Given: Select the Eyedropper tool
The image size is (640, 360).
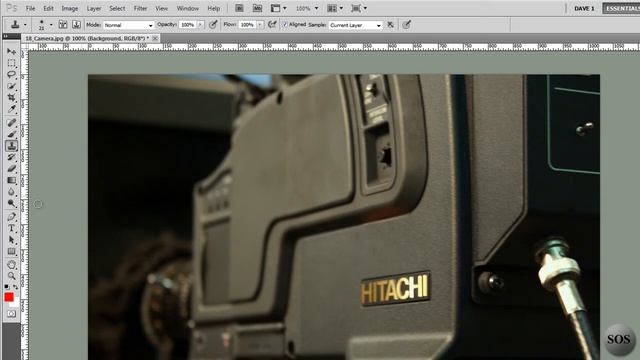Looking at the screenshot, I should point(11,109).
